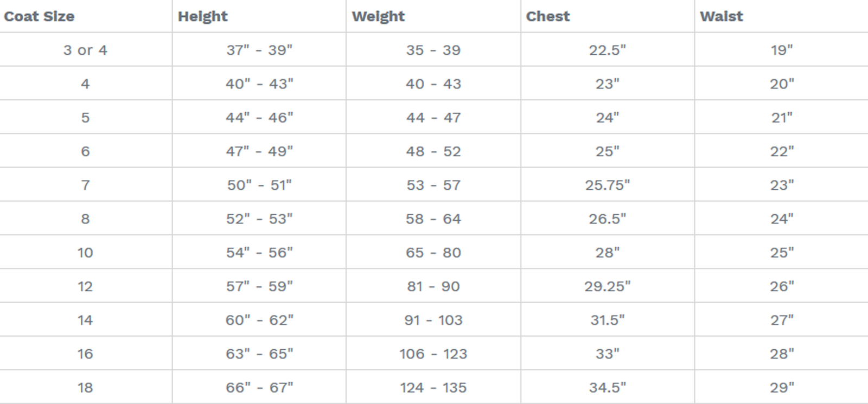Select coat size 18 cell

point(85,388)
